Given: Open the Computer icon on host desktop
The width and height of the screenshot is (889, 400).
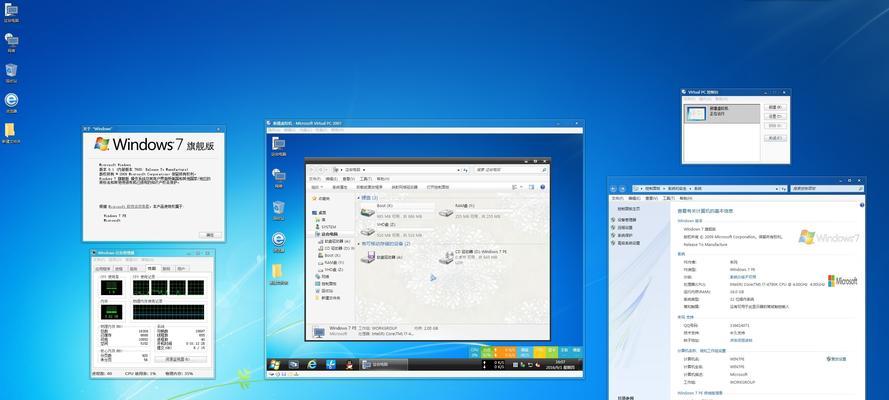Looking at the screenshot, I should 11,10.
